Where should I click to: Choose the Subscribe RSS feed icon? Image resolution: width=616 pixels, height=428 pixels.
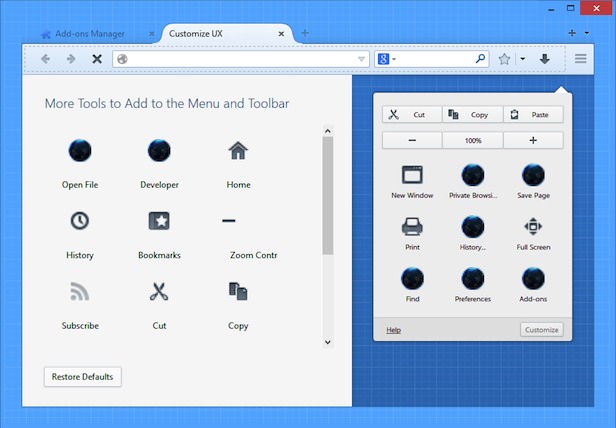pyautogui.click(x=80, y=292)
